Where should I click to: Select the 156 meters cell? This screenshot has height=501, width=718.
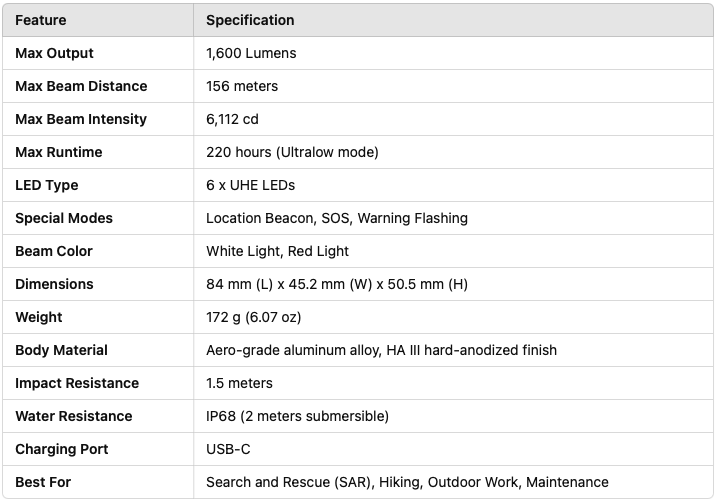(x=242, y=86)
